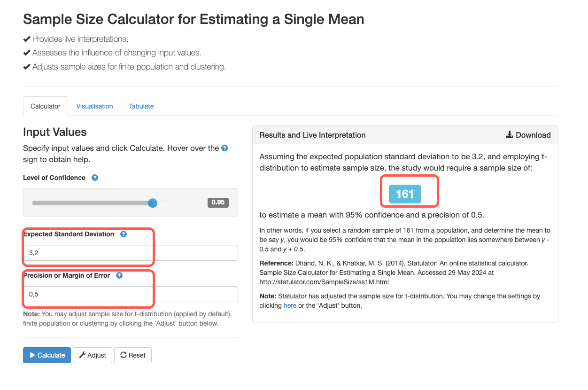Click the Download icon in results panel
This screenshot has height=390, width=588.
pos(510,135)
